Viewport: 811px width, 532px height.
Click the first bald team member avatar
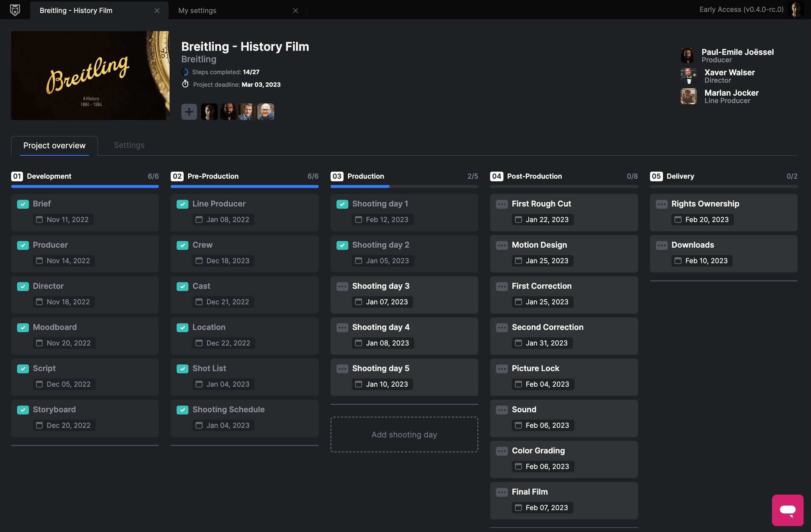pyautogui.click(x=209, y=112)
